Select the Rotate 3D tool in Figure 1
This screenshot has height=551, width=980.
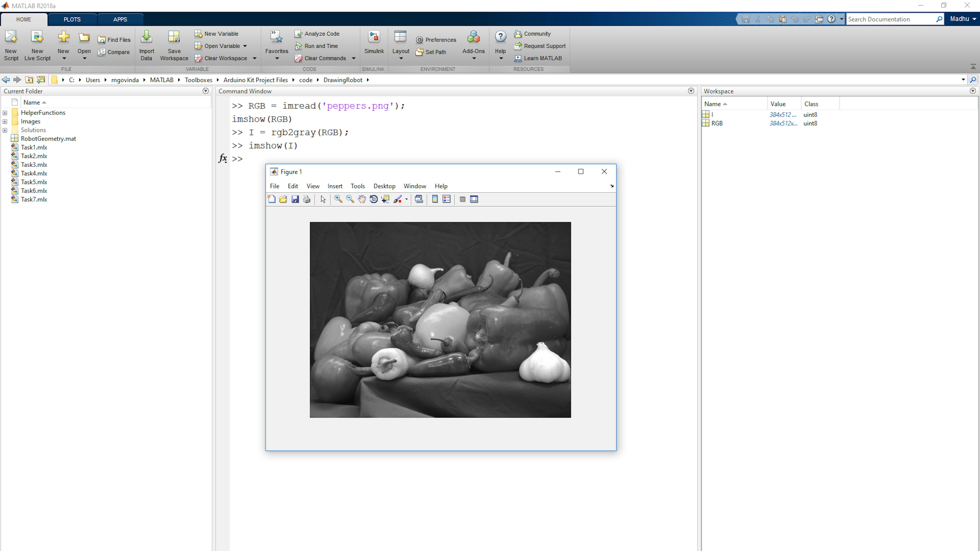pos(374,199)
